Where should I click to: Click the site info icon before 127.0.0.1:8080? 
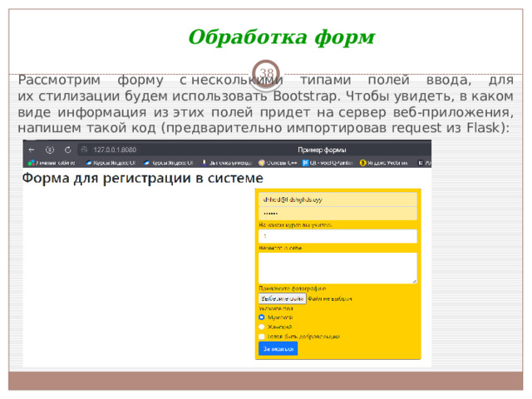coord(85,150)
